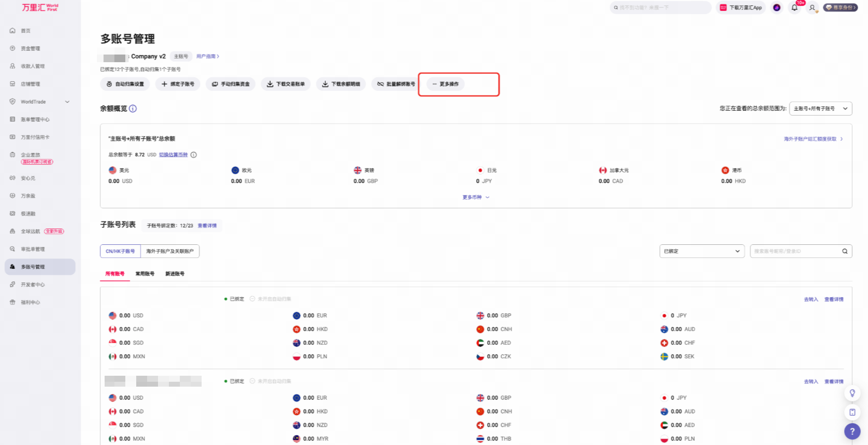The height and width of the screenshot is (445, 868).
Task: Click the 首页 home sidebar icon
Action: (x=13, y=31)
